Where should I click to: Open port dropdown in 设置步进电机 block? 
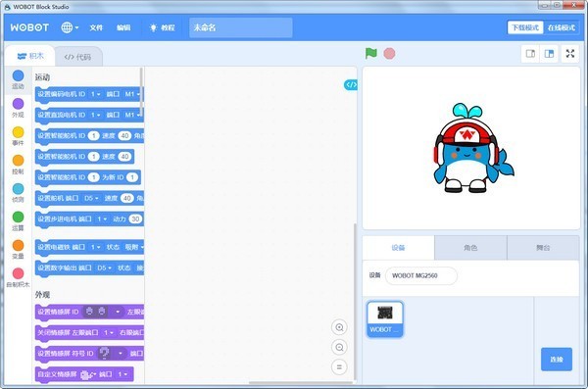coord(102,219)
